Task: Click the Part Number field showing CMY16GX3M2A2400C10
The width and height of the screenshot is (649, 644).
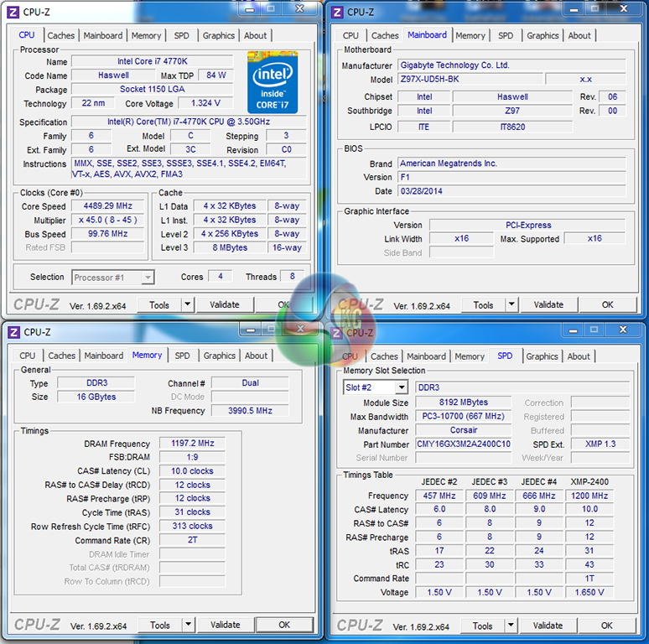Action: (x=464, y=444)
